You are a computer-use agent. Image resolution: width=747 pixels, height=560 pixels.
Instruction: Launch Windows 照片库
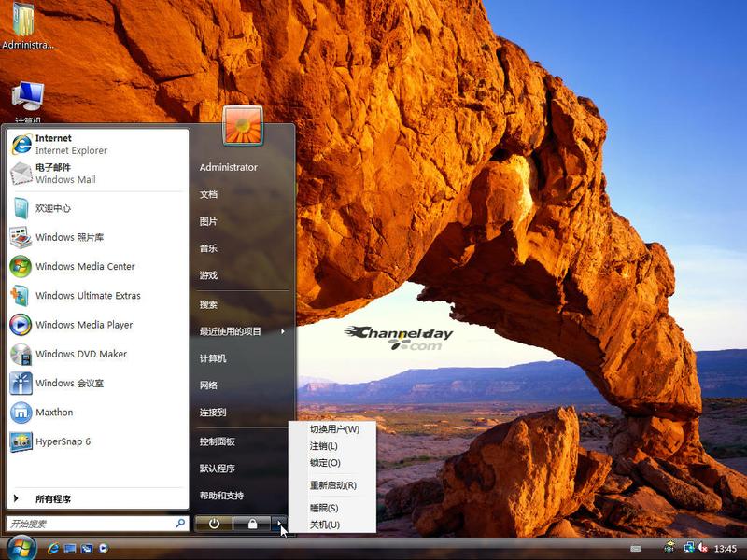point(97,237)
